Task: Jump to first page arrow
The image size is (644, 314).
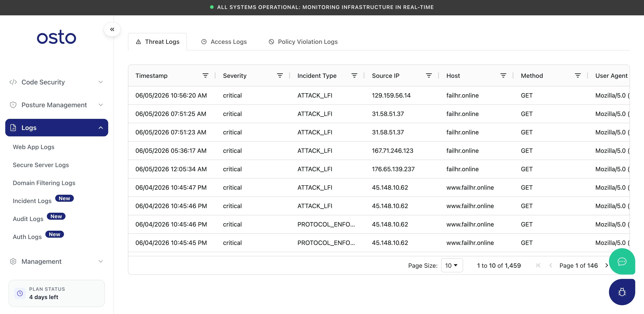Action: click(x=538, y=266)
